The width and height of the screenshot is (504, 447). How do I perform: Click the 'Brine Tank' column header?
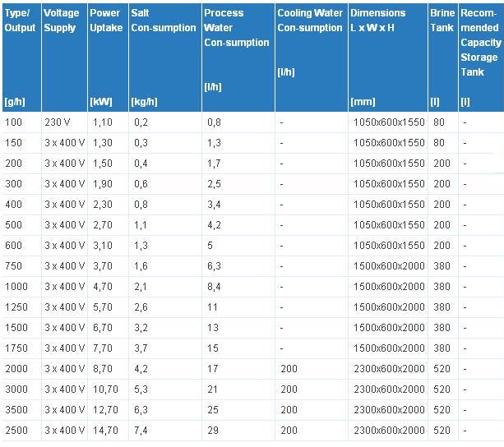coord(443,58)
